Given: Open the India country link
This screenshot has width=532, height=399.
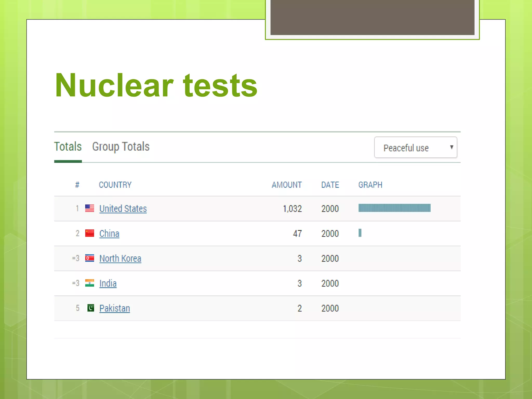Looking at the screenshot, I should point(108,283).
